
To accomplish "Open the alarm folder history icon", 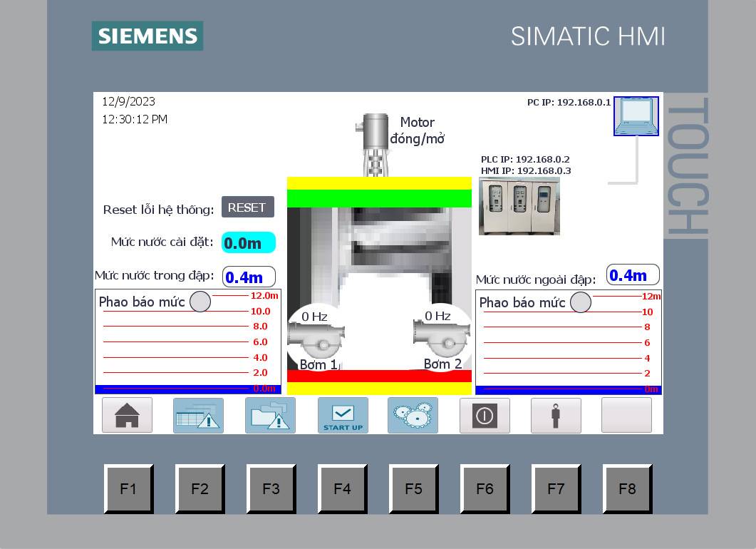I will [x=270, y=415].
